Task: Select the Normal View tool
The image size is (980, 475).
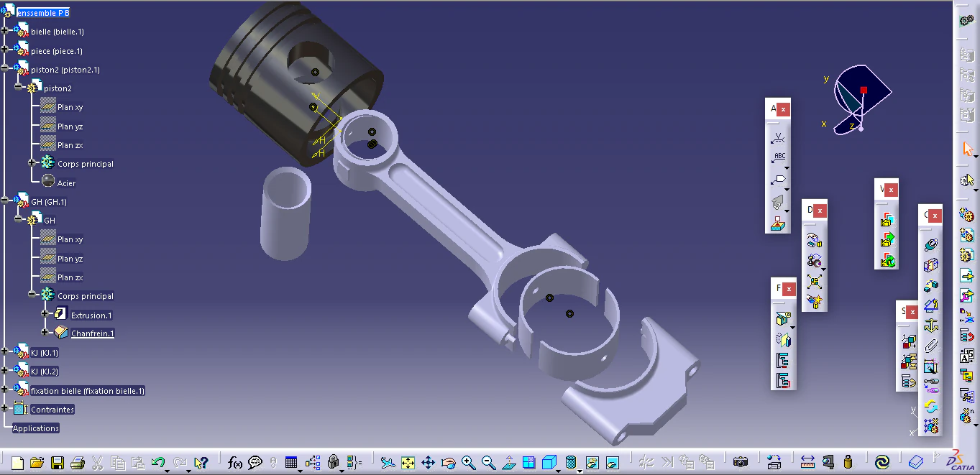Action: (x=508, y=462)
